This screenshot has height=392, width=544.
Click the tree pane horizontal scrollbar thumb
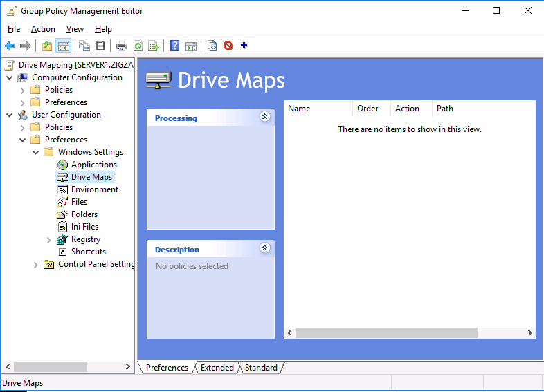[x=51, y=366]
